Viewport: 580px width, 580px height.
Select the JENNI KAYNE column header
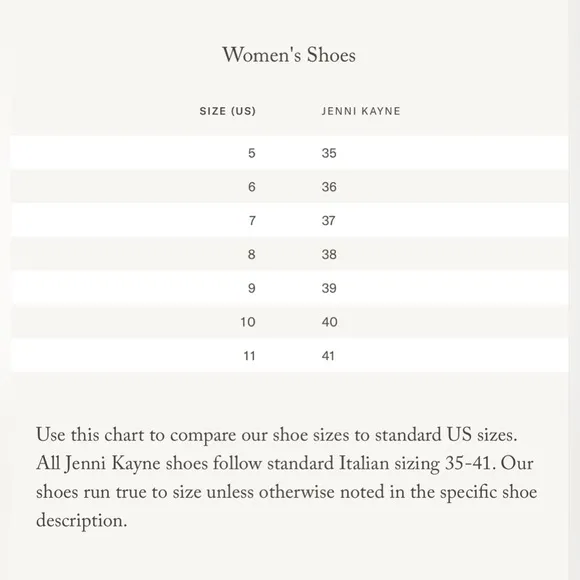(361, 111)
